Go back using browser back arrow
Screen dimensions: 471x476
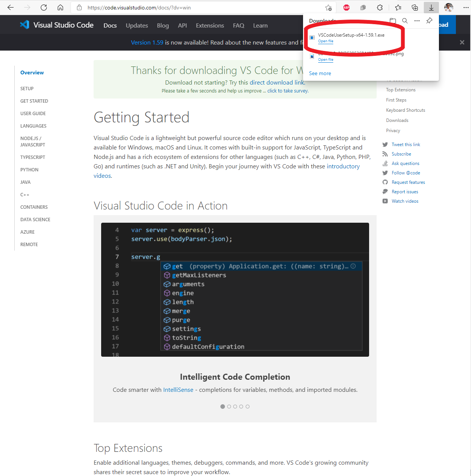[11, 8]
